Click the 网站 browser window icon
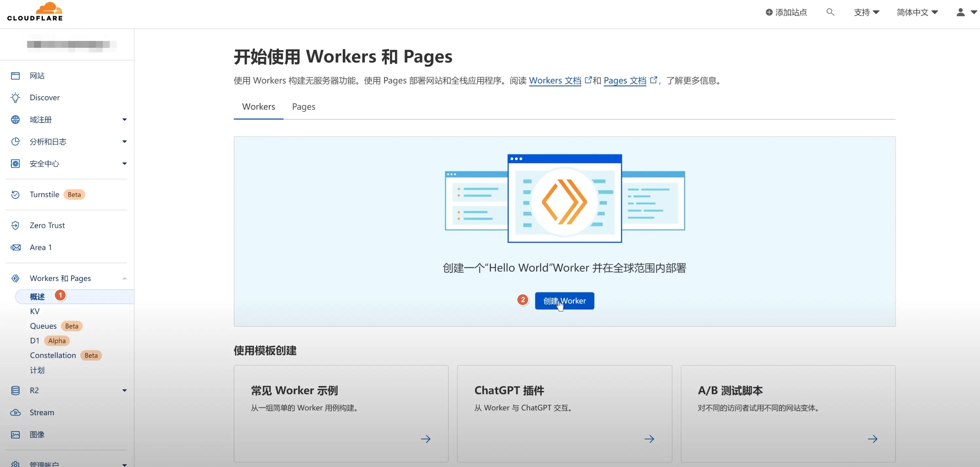This screenshot has height=467, width=980. point(15,76)
